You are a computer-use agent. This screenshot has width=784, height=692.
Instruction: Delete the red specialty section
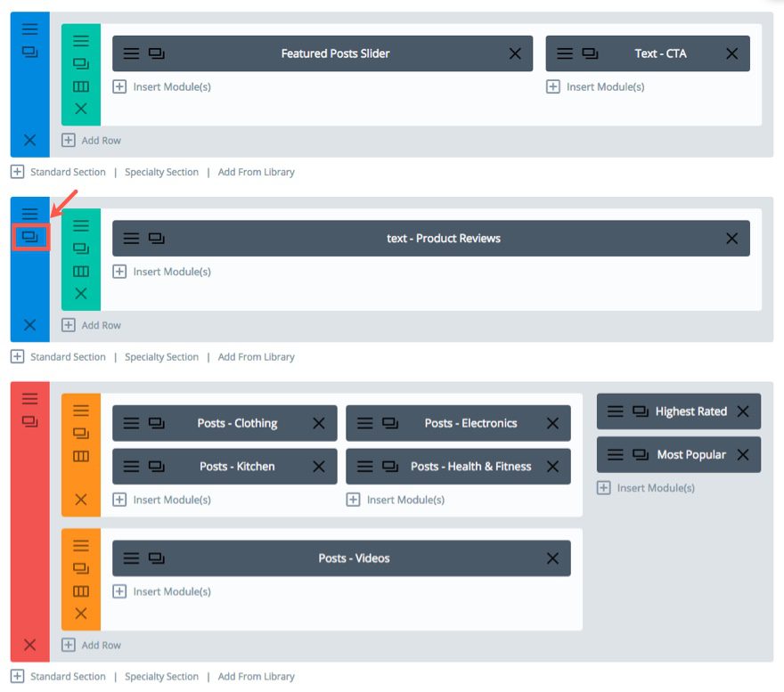pyautogui.click(x=30, y=645)
